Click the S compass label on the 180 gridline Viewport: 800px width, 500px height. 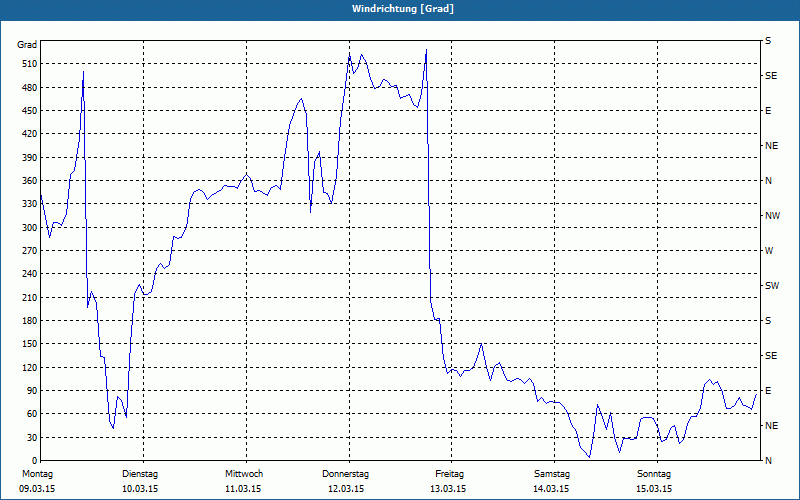[x=768, y=321]
